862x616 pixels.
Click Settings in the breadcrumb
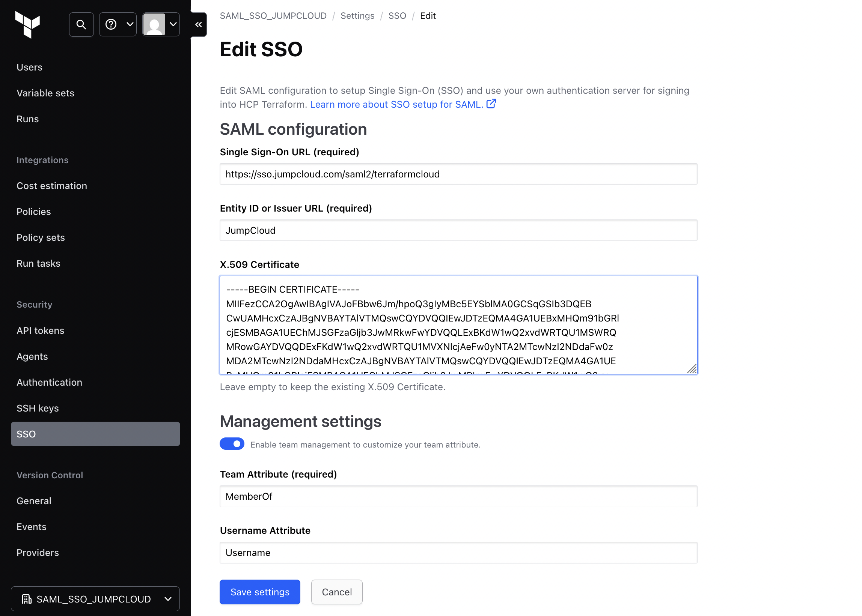point(357,15)
